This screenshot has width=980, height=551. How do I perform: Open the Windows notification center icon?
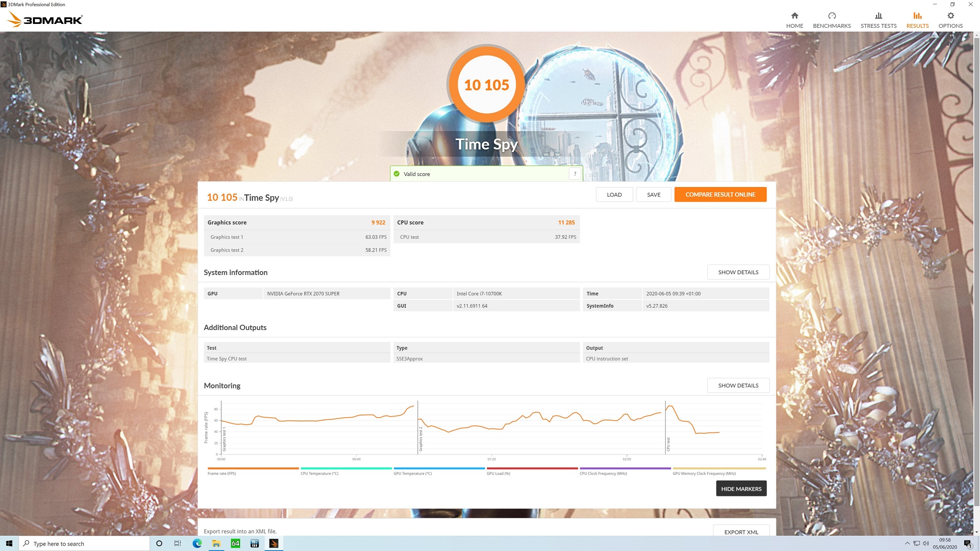click(968, 543)
